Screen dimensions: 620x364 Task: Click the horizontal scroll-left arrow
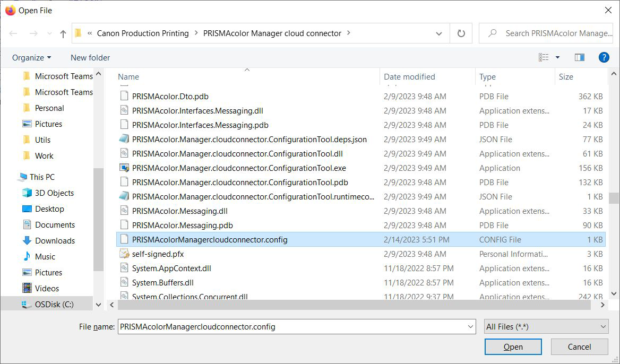coord(112,305)
